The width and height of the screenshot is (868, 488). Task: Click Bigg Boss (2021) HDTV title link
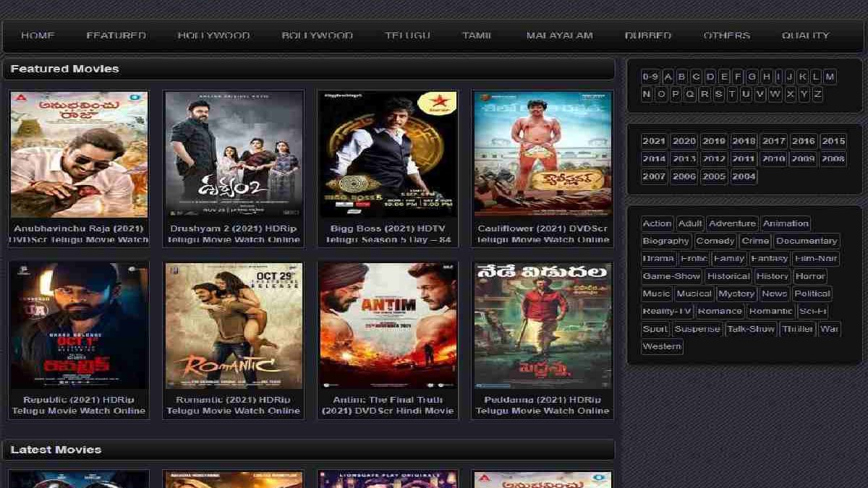pos(387,234)
